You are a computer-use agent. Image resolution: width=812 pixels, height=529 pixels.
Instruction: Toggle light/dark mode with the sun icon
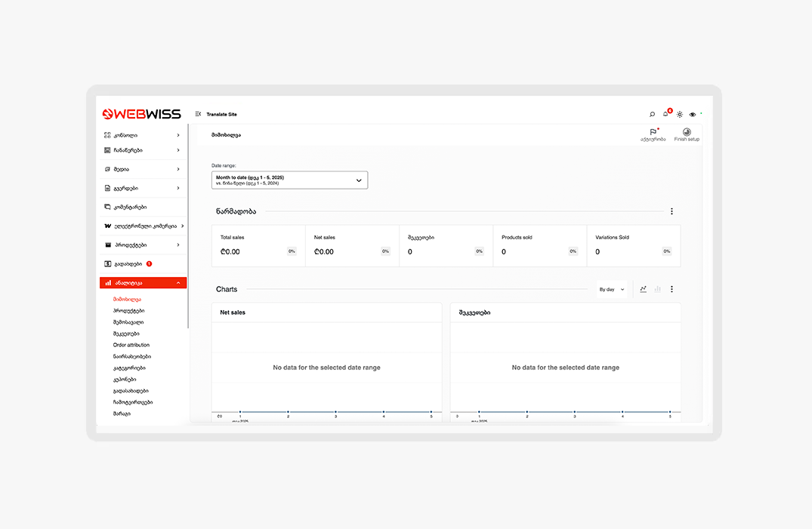tap(680, 115)
